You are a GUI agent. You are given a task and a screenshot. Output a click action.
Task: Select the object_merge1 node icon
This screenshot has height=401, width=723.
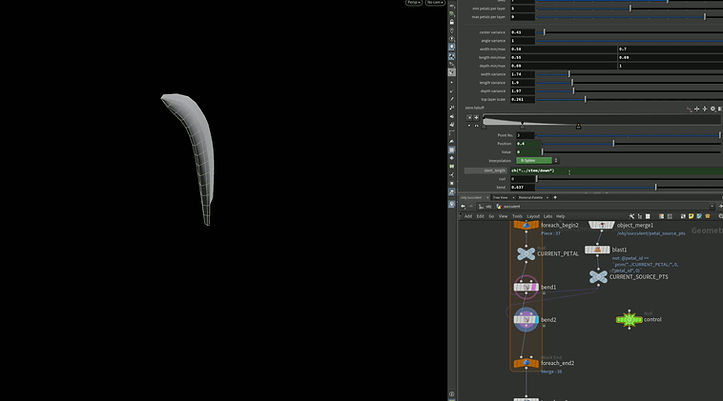[602, 225]
